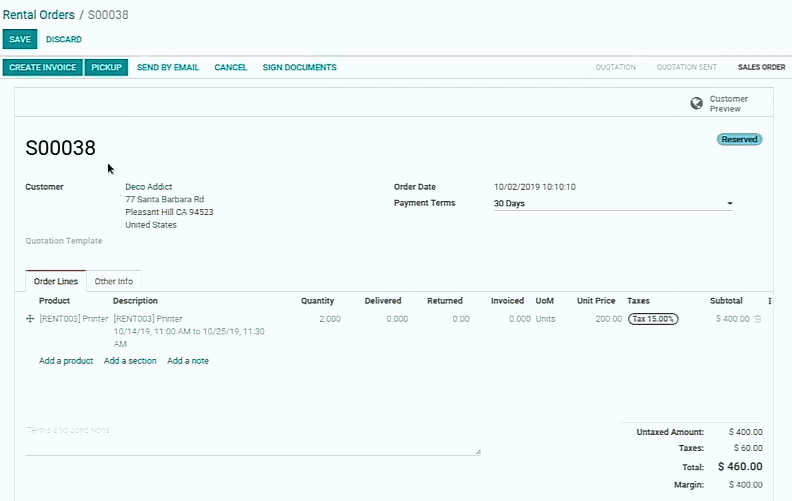The height and width of the screenshot is (501, 792).
Task: Click the Product column header
Action: pos(54,300)
